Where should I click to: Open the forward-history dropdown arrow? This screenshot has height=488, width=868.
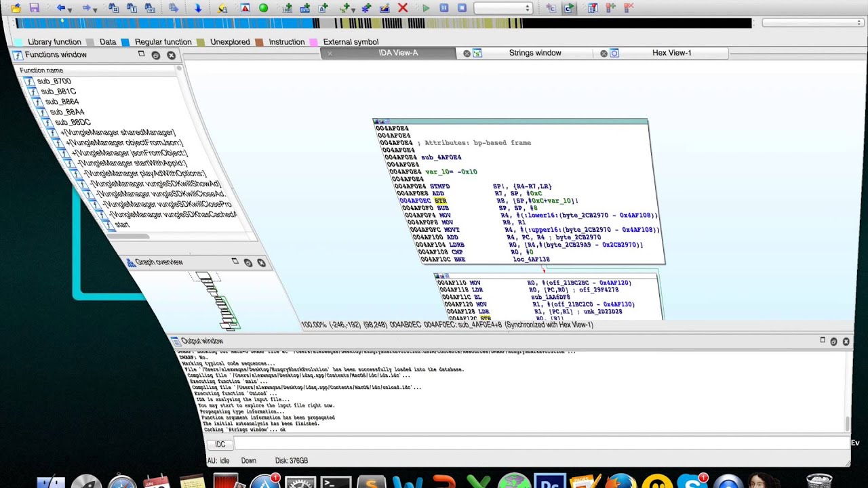(x=96, y=9)
